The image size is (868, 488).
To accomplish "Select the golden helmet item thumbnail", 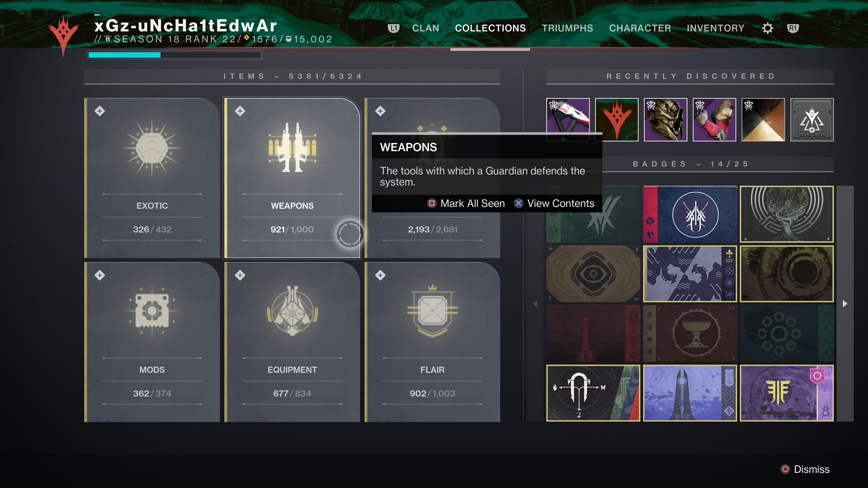I will point(665,120).
